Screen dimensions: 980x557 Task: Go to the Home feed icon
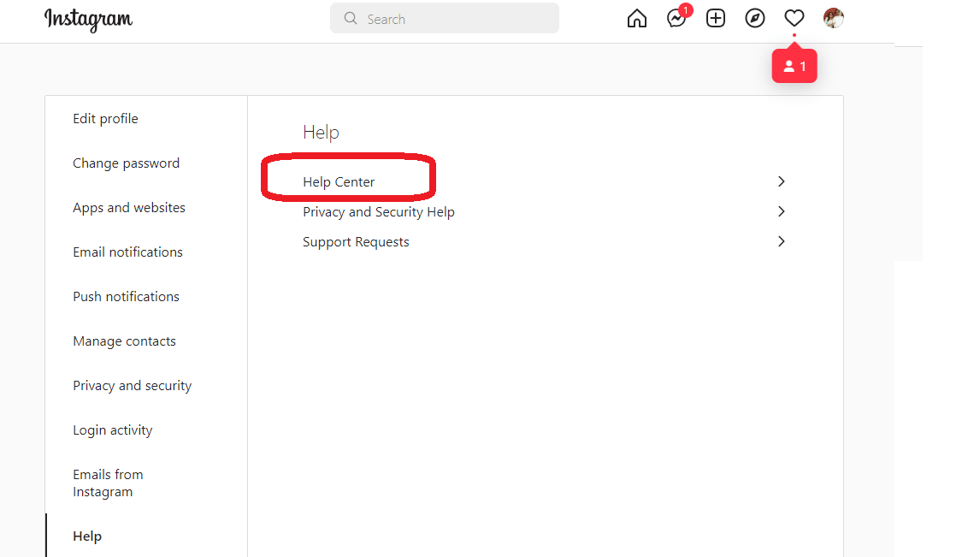(637, 18)
